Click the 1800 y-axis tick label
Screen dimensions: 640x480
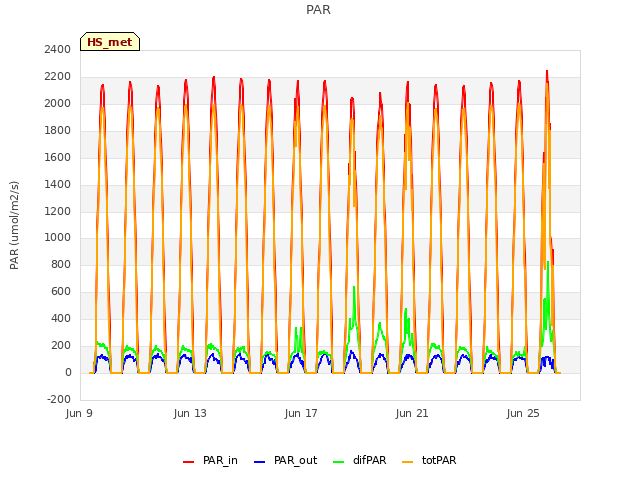(58, 131)
